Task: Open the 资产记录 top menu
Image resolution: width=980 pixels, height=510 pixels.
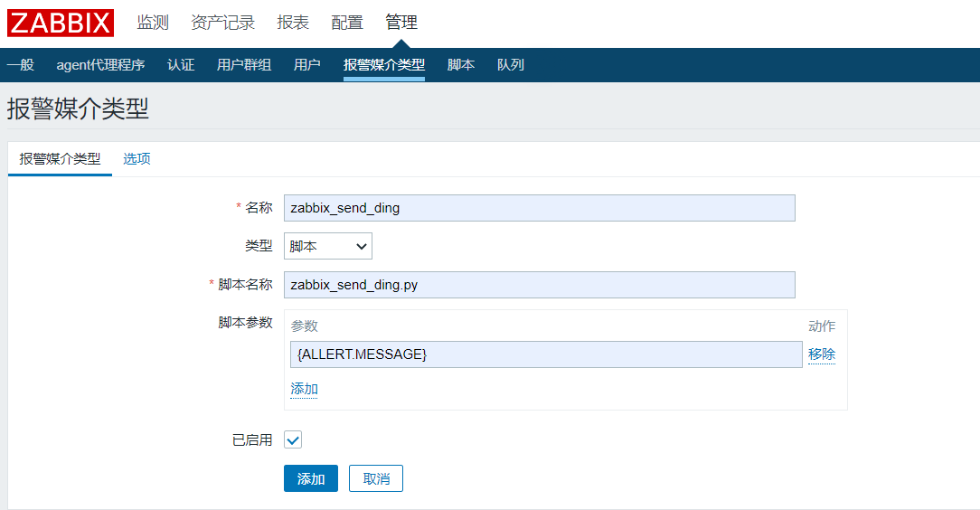Action: 223,23
